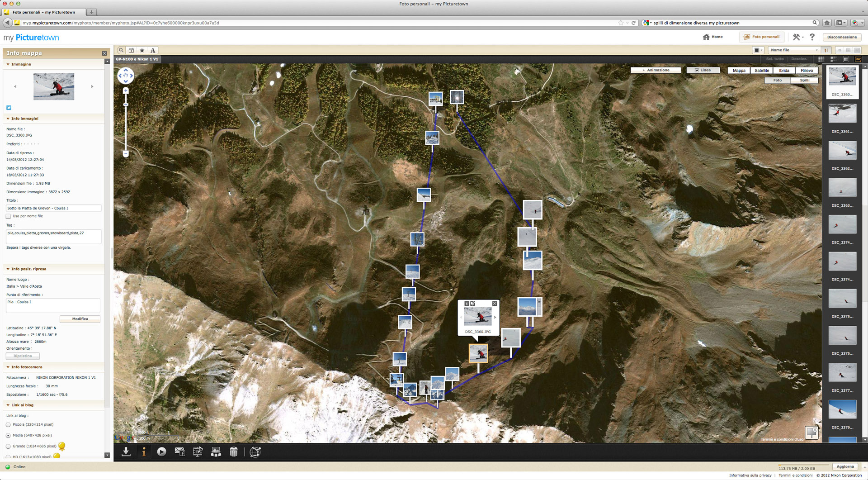The height and width of the screenshot is (480, 868).
Task: Click the photo sharing group icon
Action: (x=216, y=451)
